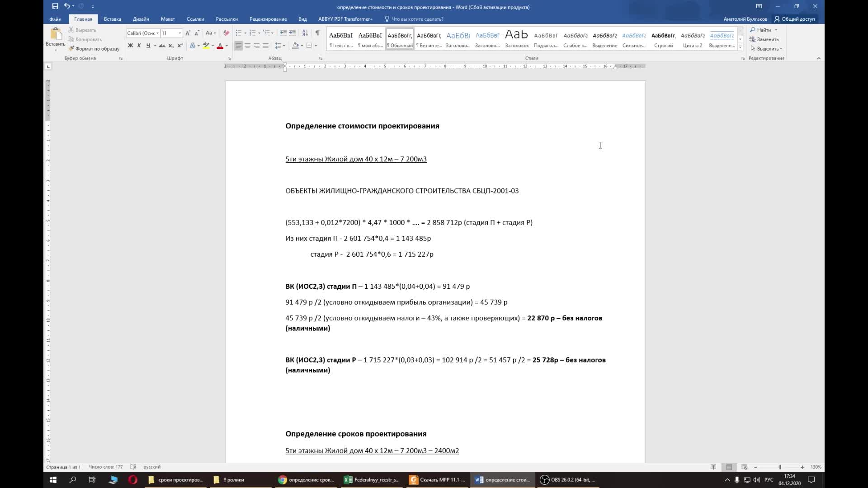Toggle italic formatting (К)
This screenshot has width=868, height=488.
pos(139,46)
